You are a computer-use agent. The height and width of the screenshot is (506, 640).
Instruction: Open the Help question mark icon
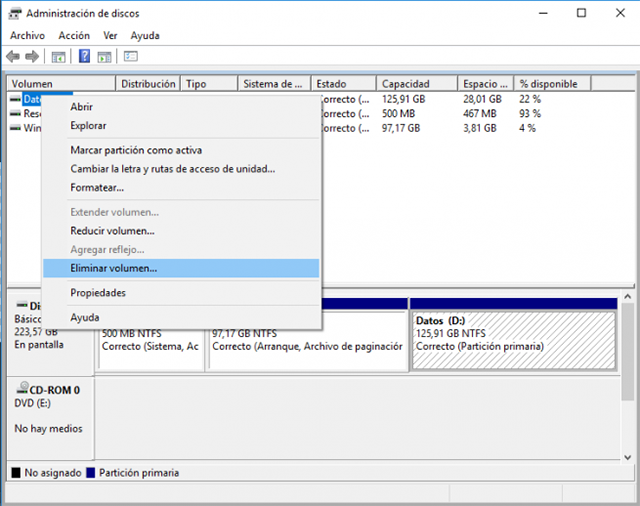pos(84,56)
